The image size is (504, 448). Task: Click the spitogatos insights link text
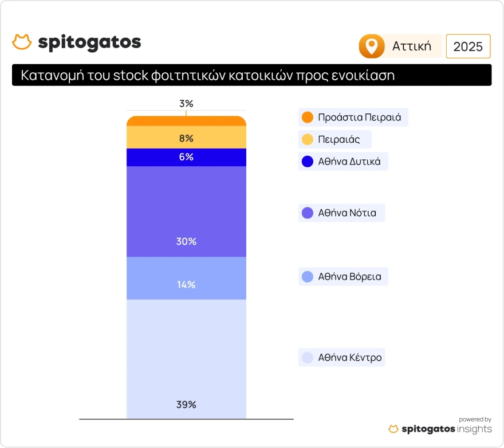click(x=446, y=429)
